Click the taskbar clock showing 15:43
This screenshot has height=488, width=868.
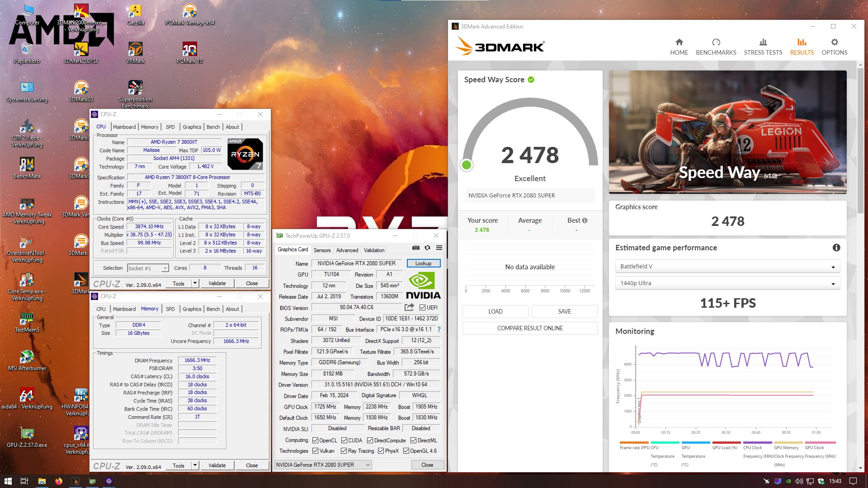835,481
